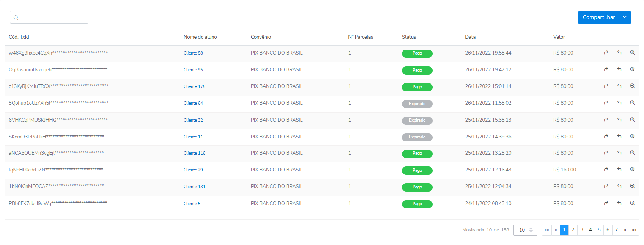Jump to page 7 in pagination
Image resolution: width=644 pixels, height=245 pixels.
coord(617,230)
